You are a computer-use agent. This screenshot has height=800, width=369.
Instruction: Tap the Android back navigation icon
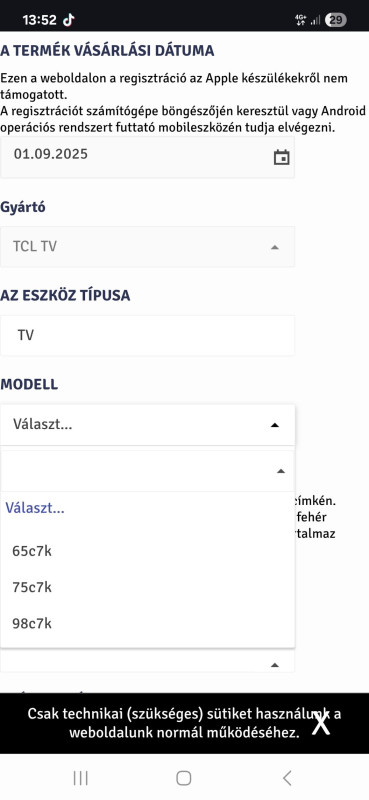[287, 778]
